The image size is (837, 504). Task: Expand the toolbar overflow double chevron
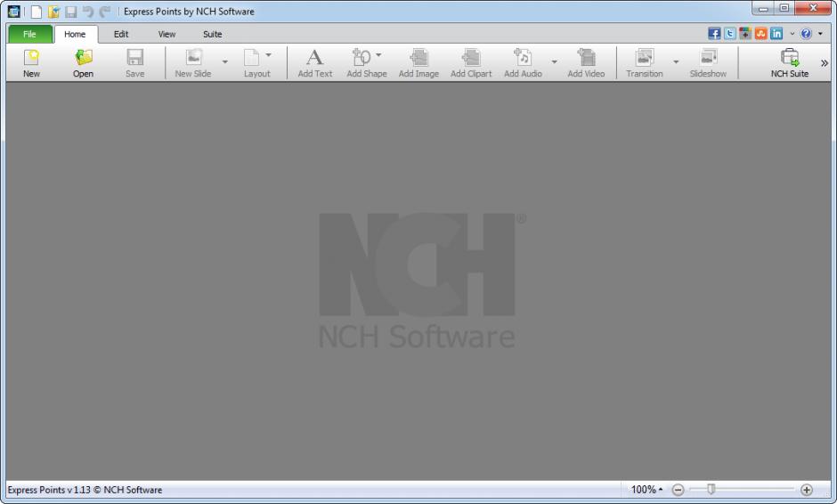click(x=825, y=63)
